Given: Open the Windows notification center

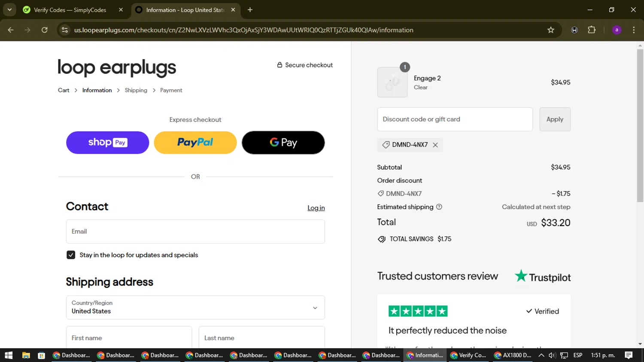Looking at the screenshot, I should [x=629, y=355].
